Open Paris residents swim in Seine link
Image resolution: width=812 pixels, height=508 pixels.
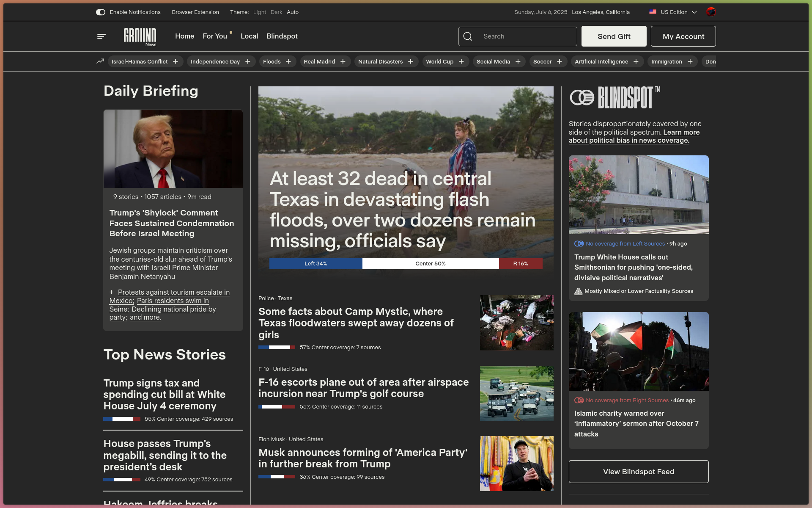159,305
